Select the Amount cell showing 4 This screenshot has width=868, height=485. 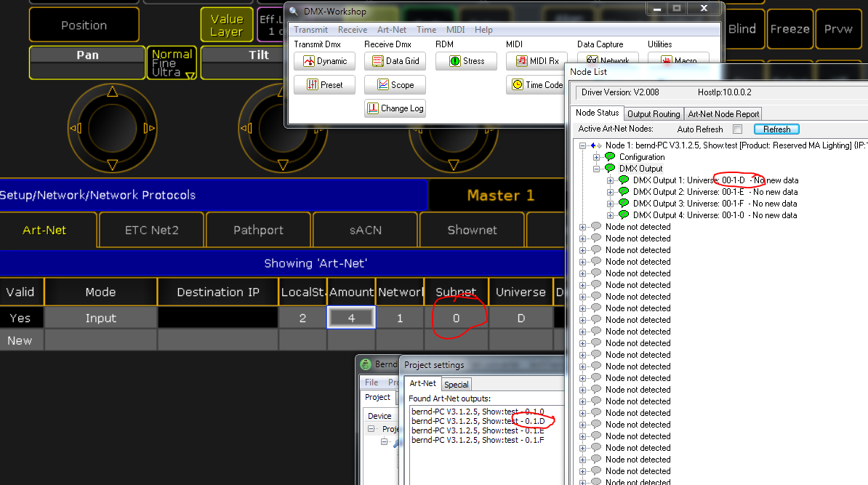point(351,318)
